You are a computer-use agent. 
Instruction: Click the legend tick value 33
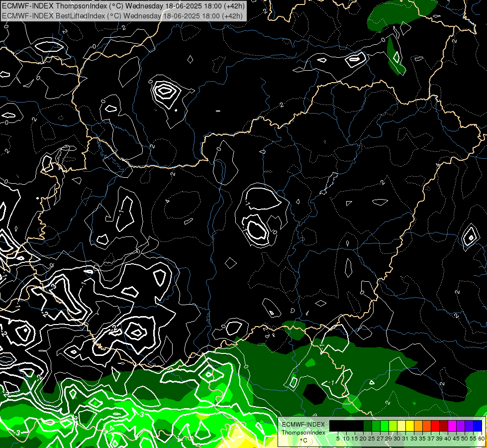click(414, 439)
